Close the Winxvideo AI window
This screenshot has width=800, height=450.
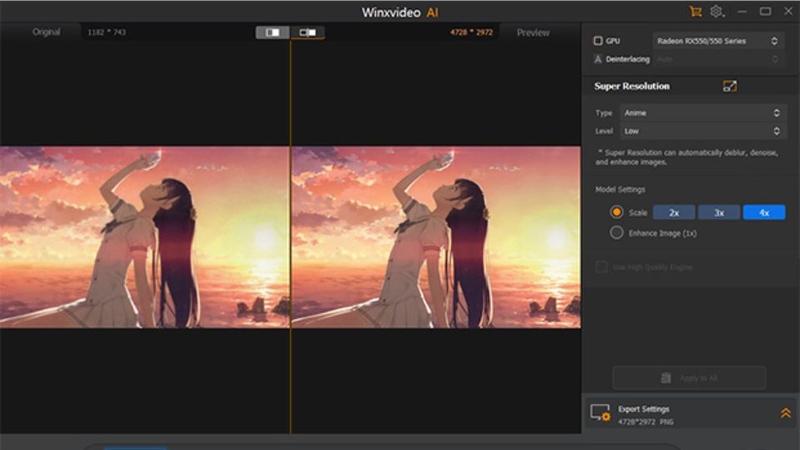click(788, 12)
